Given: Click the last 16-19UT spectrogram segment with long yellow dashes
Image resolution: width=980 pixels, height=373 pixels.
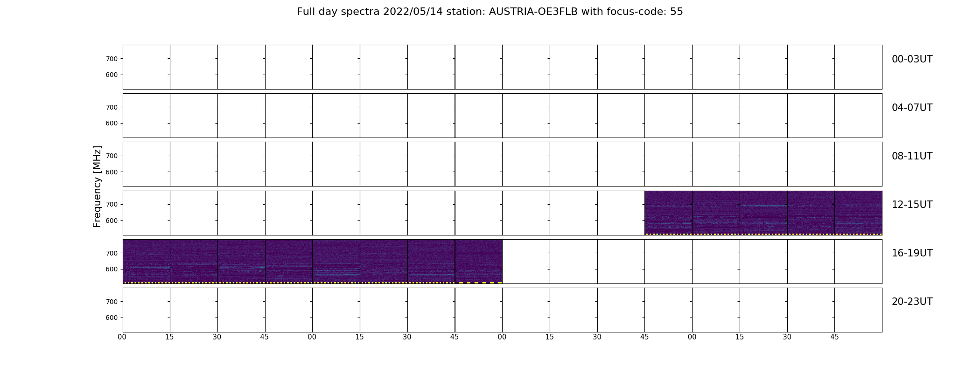Looking at the screenshot, I should [478, 262].
